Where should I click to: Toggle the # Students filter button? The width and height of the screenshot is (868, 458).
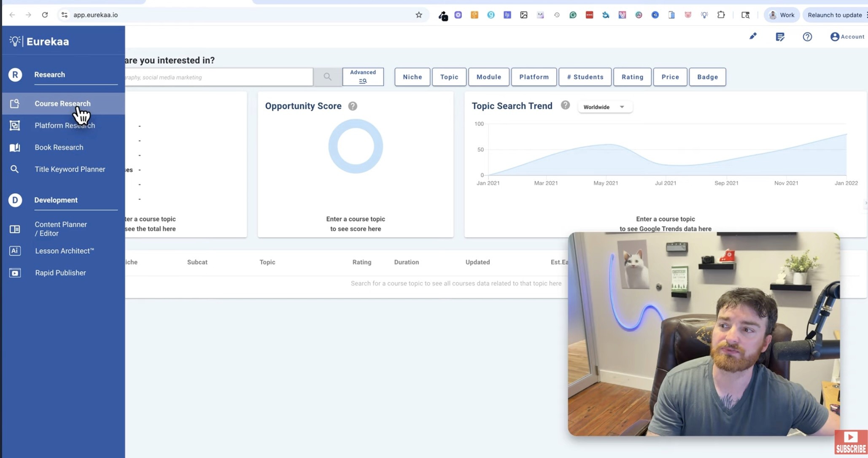coord(585,77)
